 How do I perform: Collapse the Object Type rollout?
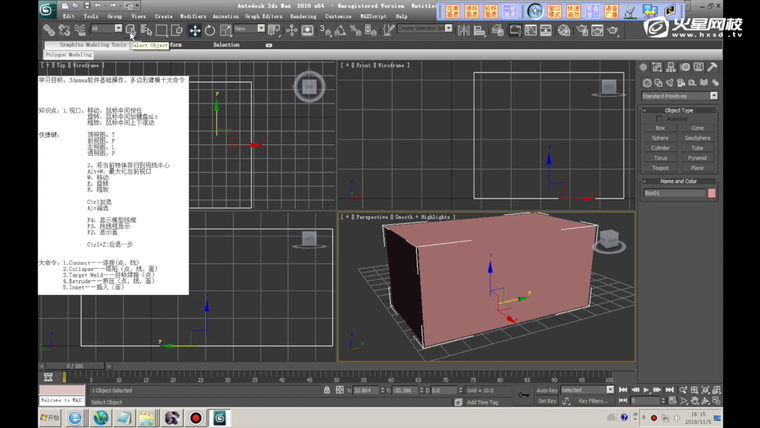679,110
